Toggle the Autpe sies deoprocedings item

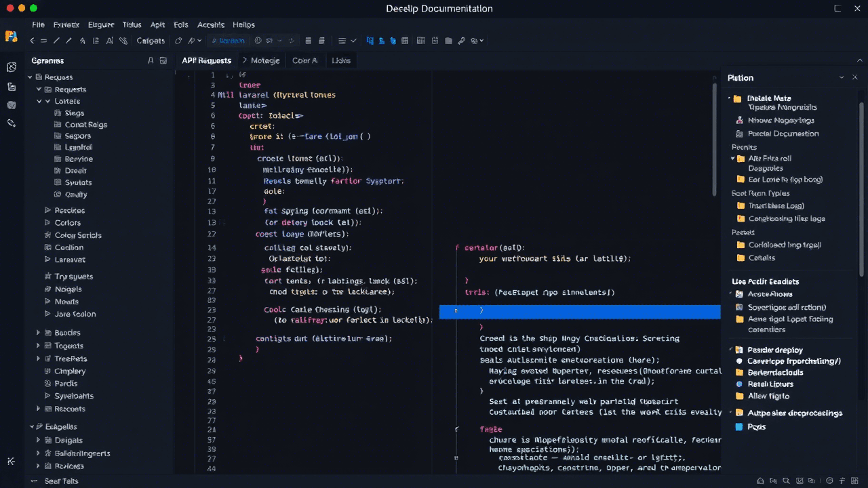[795, 413]
